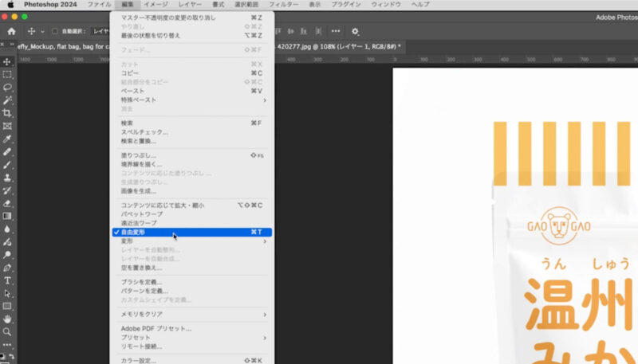This screenshot has height=364, width=638.
Task: Select the Lasso tool
Action: (x=7, y=88)
